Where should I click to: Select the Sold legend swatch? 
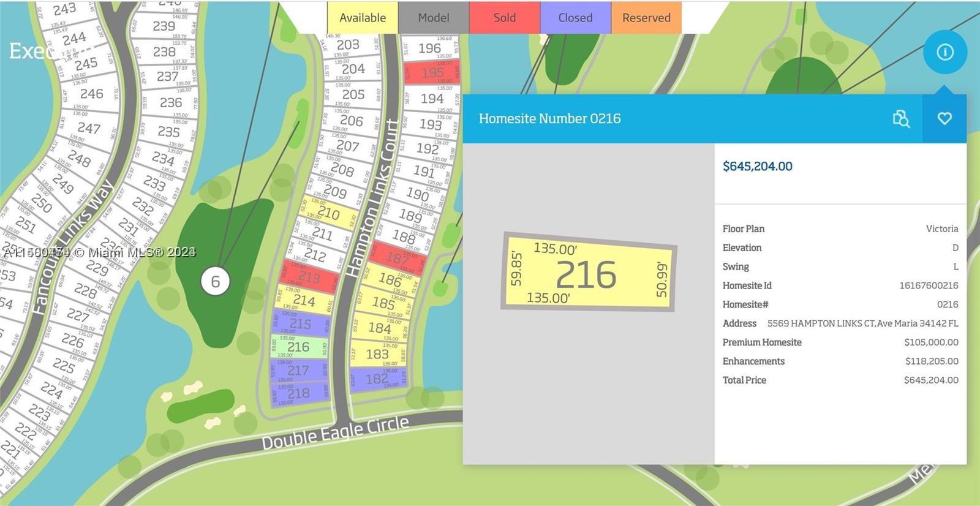(505, 18)
